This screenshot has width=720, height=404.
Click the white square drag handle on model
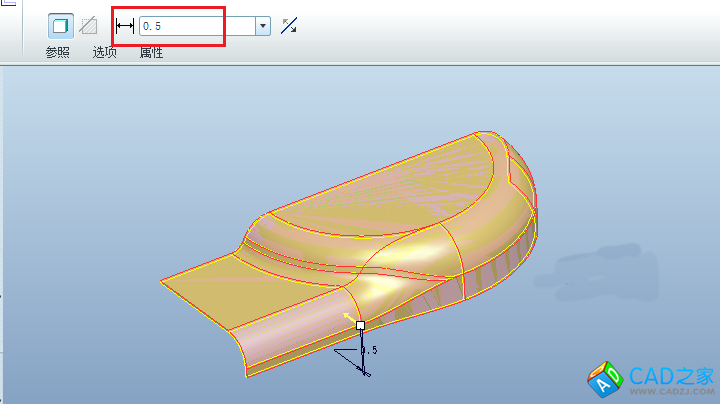tap(360, 325)
